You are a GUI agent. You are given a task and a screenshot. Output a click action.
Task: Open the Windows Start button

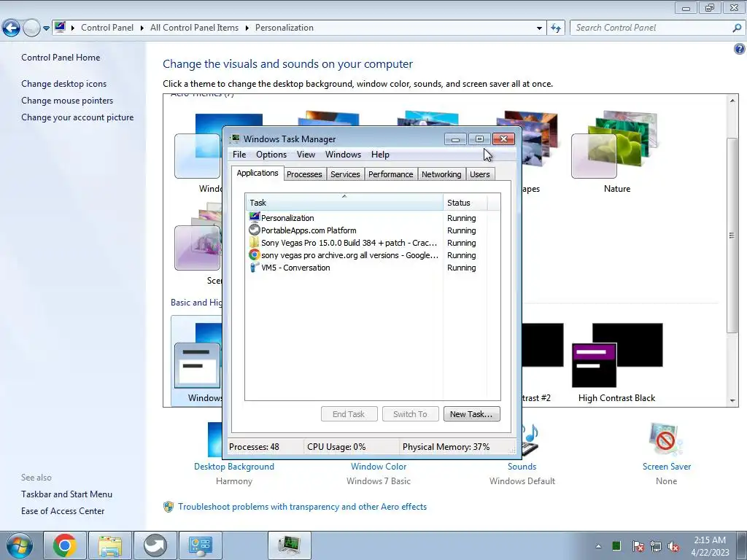[20, 545]
